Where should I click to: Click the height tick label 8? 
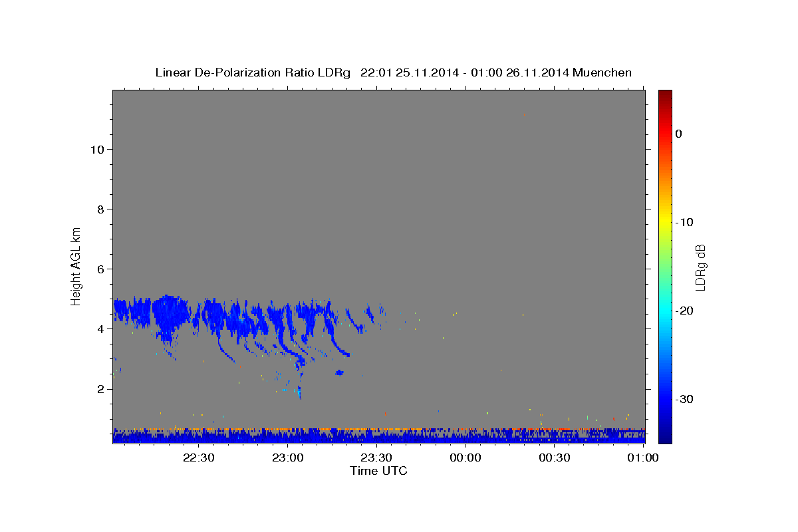(x=102, y=209)
